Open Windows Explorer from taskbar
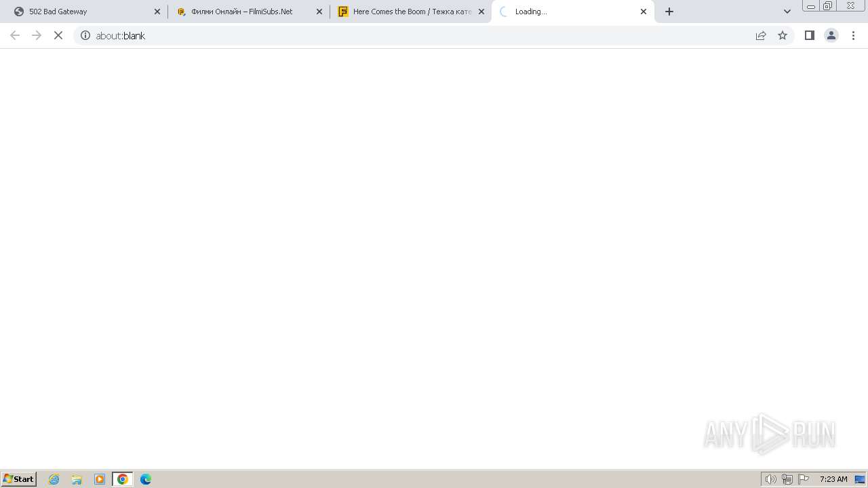Viewport: 868px width, 488px height. point(77,479)
